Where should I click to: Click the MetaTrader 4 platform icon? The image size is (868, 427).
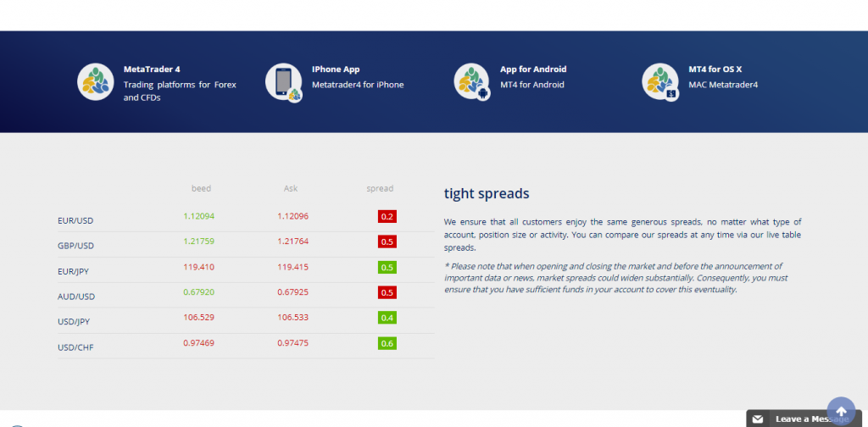[x=96, y=82]
